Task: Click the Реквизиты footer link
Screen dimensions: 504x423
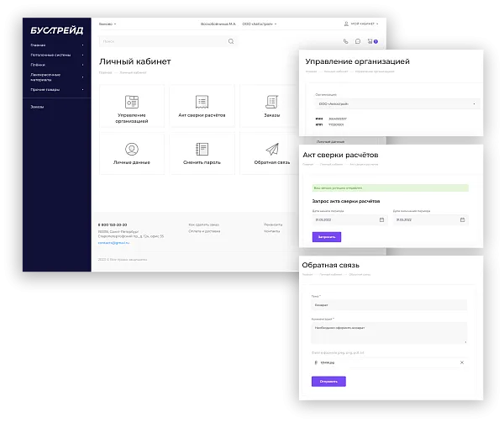Action: coord(273,225)
